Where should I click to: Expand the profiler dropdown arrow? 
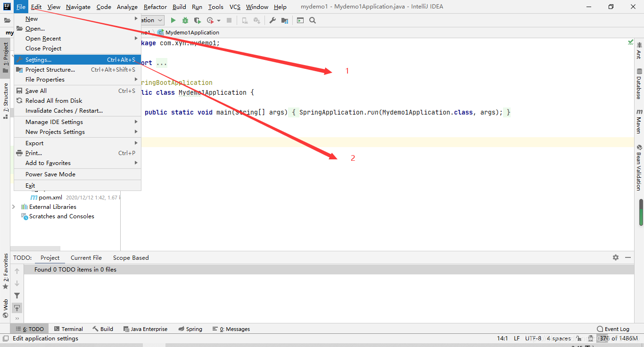click(x=219, y=21)
